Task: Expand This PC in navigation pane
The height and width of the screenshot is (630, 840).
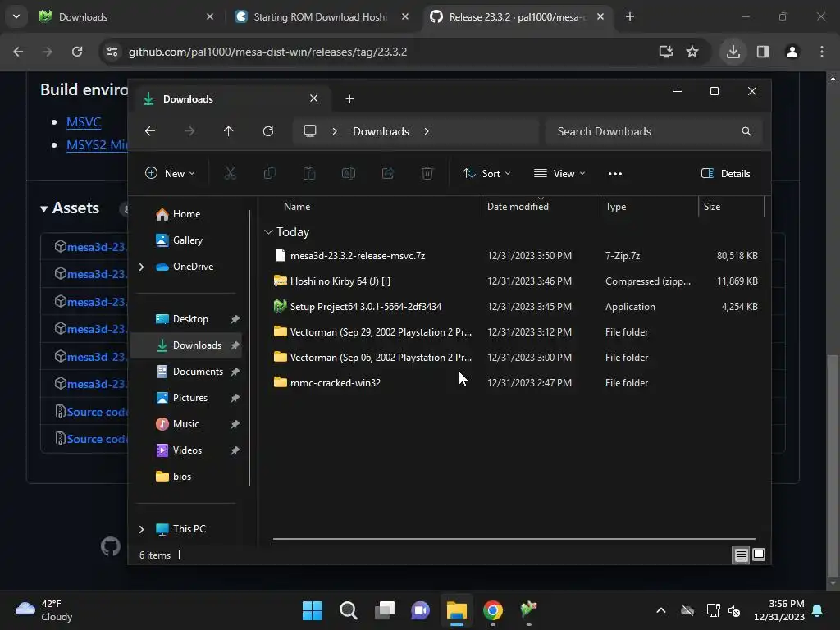Action: click(x=141, y=529)
